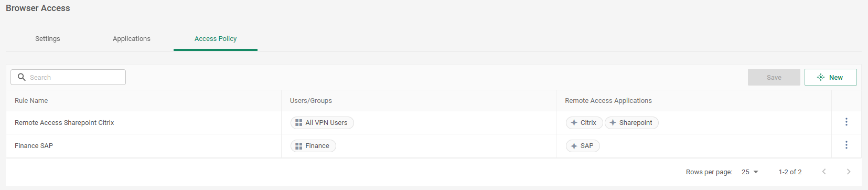Expand the Rows per page dropdown
This screenshot has height=190, width=868.
[x=750, y=172]
